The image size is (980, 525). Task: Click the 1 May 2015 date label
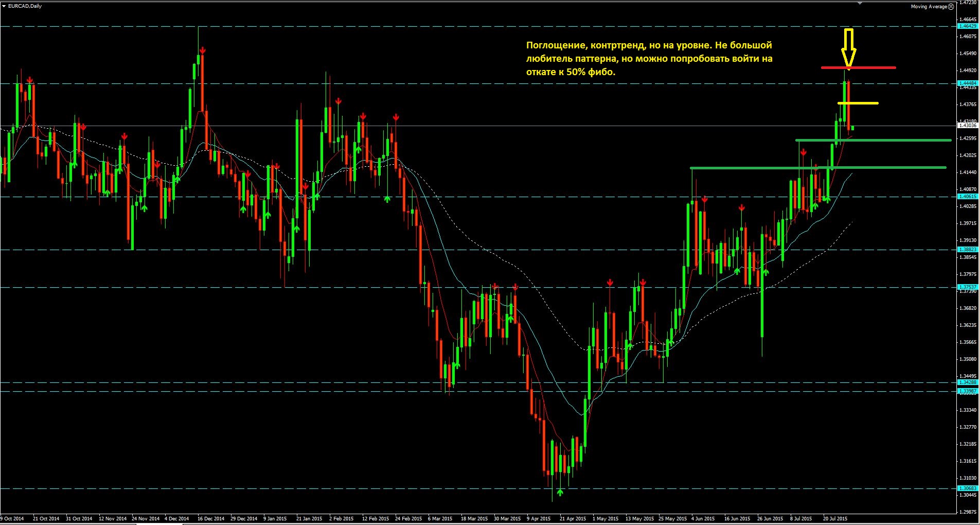(x=605, y=519)
